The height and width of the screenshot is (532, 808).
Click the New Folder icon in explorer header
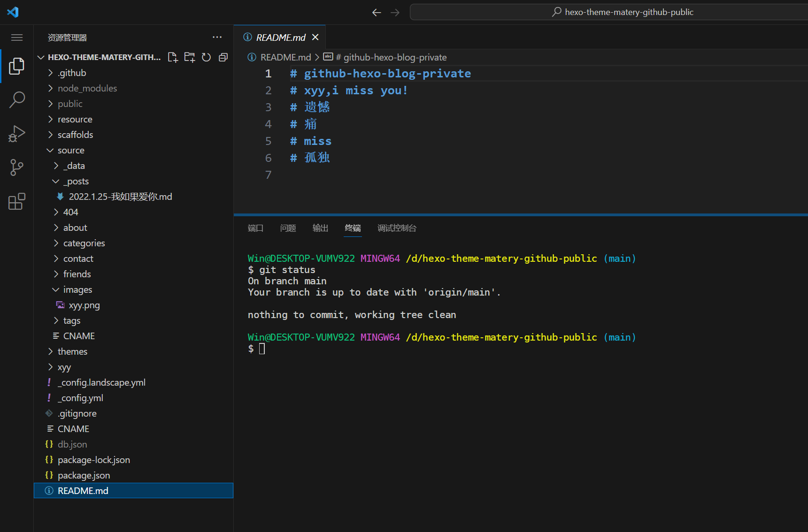[190, 57]
